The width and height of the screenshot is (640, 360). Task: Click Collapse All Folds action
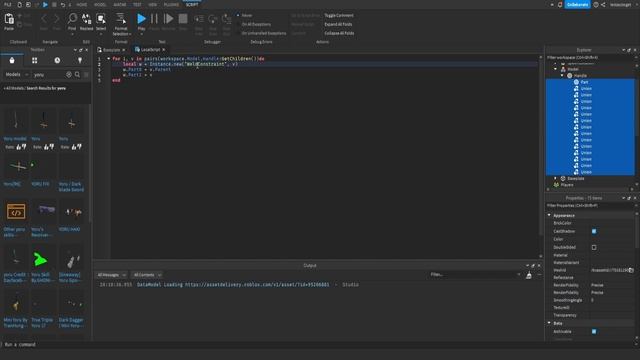pyautogui.click(x=340, y=33)
